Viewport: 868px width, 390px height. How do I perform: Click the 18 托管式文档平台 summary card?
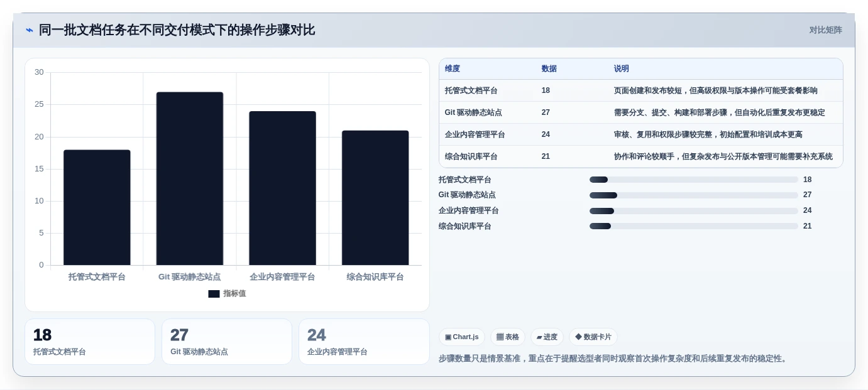[x=90, y=342]
